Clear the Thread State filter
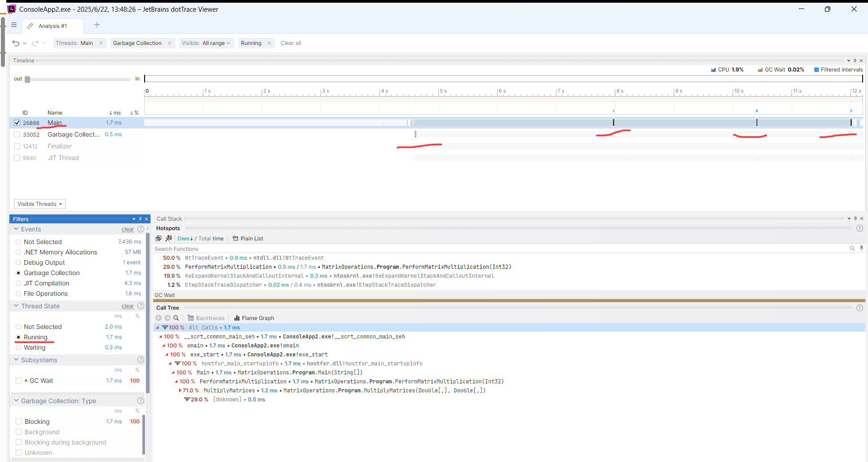Image resolution: width=868 pixels, height=462 pixels. [x=128, y=306]
